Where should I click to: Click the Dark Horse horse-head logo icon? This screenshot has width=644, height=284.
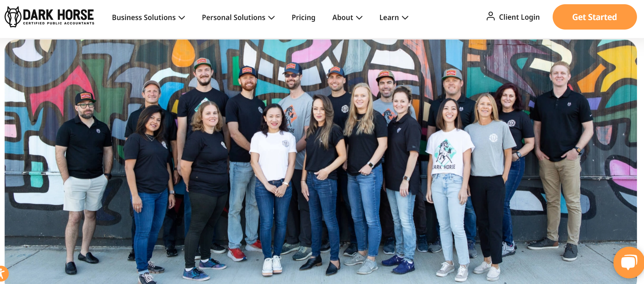tap(13, 17)
